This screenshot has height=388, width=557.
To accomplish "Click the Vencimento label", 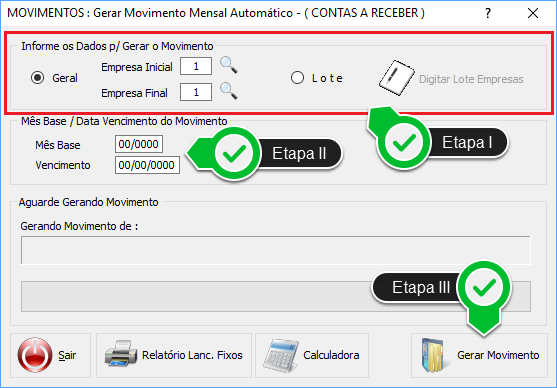I will click(63, 165).
